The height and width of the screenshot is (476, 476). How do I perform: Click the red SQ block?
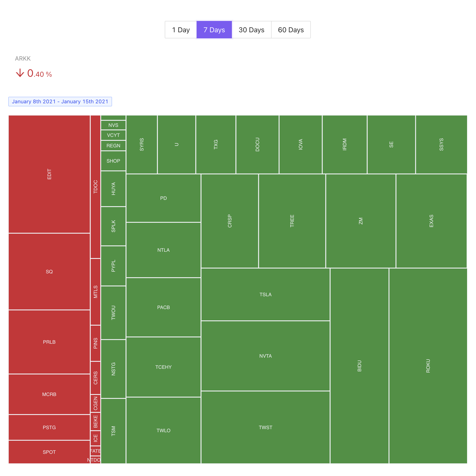tap(49, 272)
